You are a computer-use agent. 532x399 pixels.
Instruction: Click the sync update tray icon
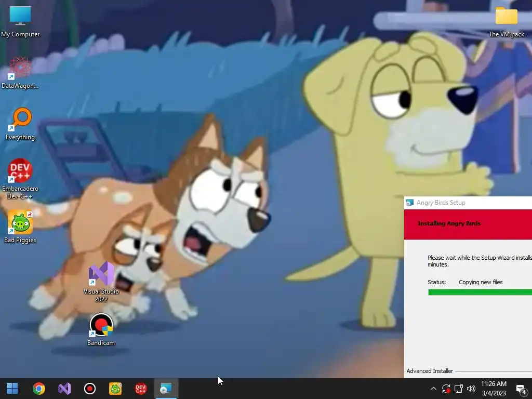(x=446, y=389)
